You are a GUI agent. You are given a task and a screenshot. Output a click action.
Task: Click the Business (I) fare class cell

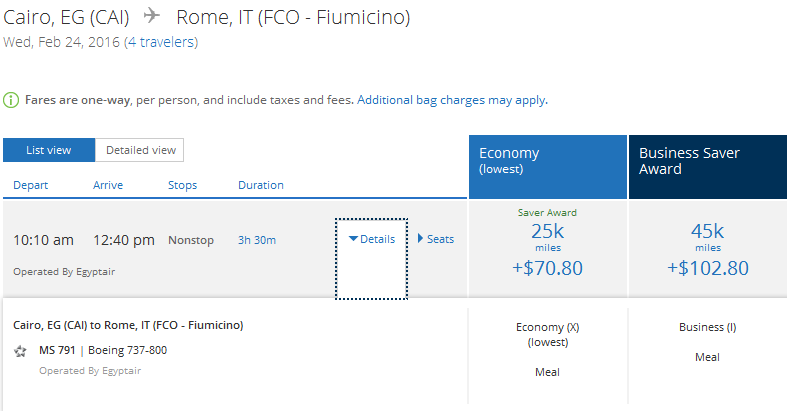[708, 327]
